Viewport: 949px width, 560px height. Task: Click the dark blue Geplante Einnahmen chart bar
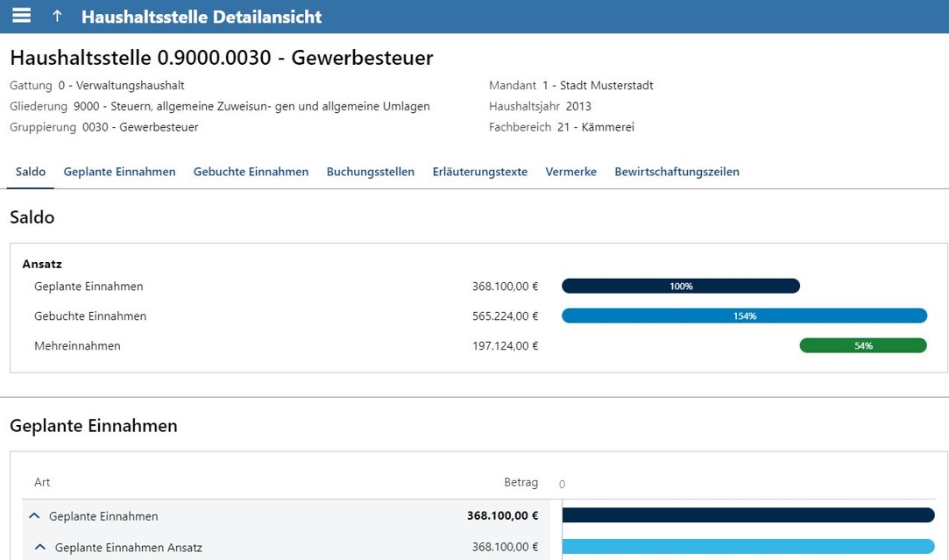pyautogui.click(x=747, y=515)
